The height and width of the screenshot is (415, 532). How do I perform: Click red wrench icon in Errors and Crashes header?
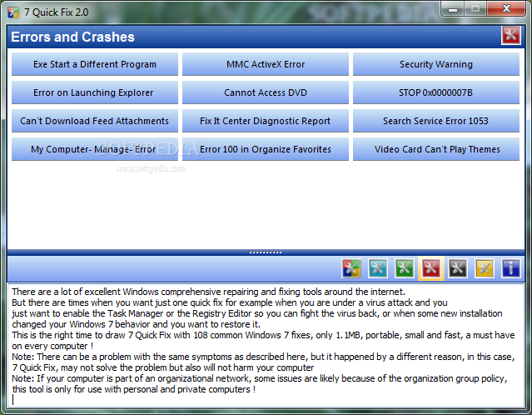511,35
